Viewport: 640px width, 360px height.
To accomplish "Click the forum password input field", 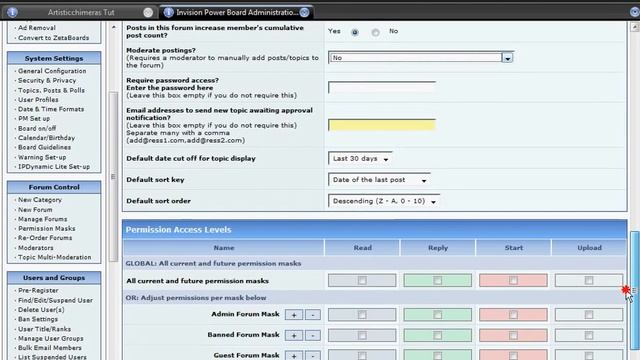I will pos(382,87).
